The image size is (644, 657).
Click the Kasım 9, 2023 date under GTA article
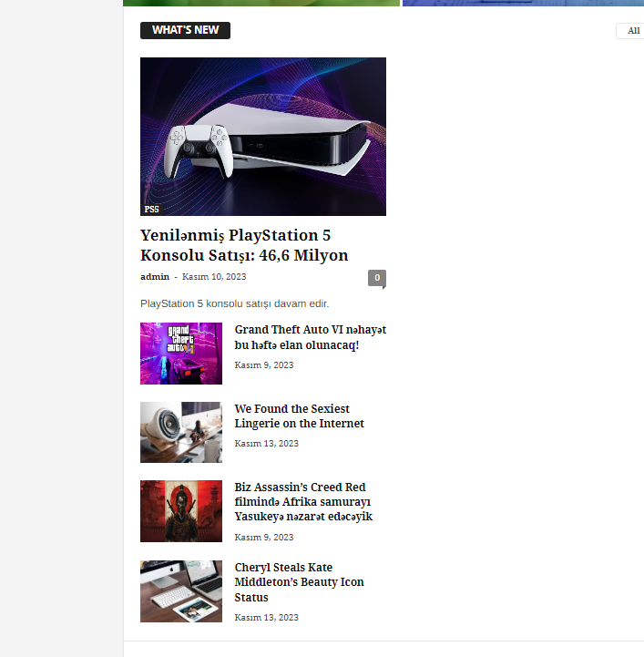click(x=264, y=365)
